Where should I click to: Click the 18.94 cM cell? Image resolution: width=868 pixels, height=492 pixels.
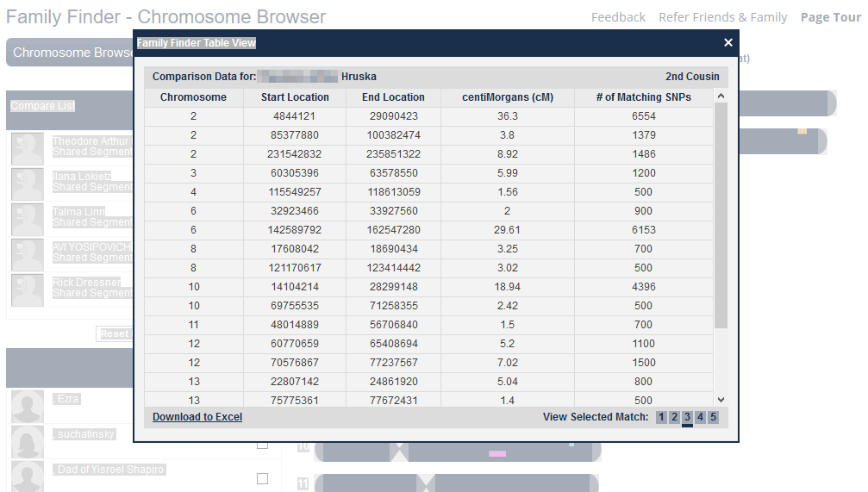pyautogui.click(x=507, y=287)
